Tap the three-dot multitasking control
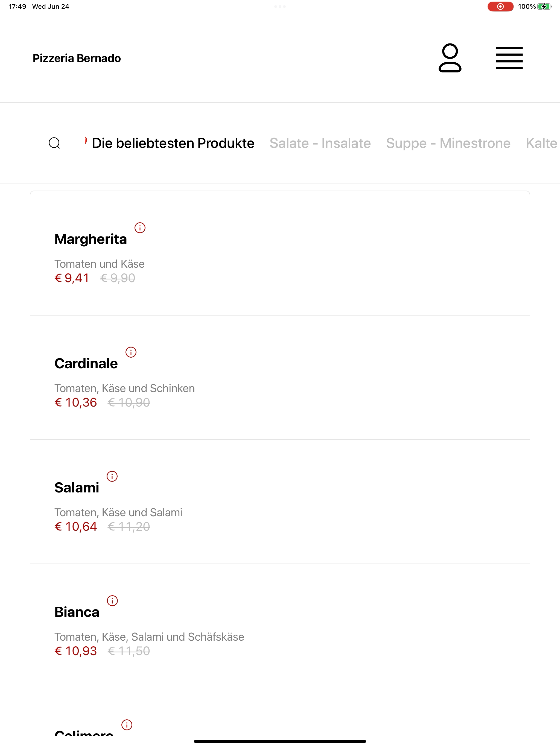560x747 pixels. click(280, 6)
